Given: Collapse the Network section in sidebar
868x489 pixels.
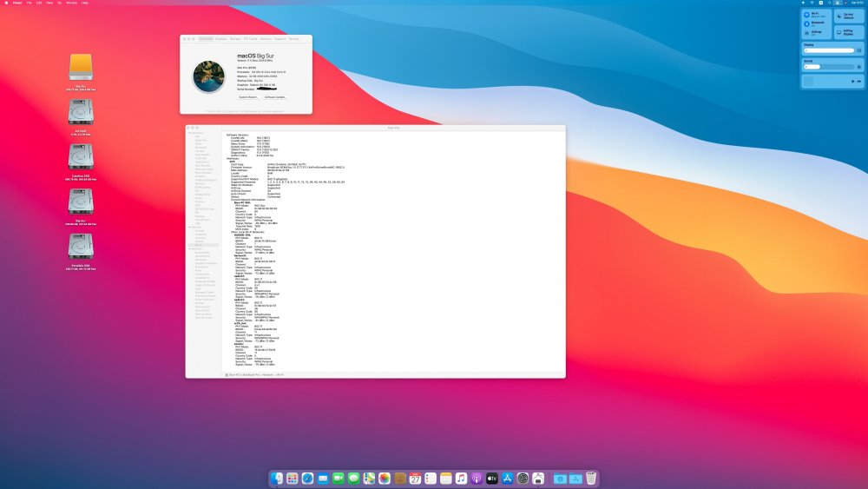Looking at the screenshot, I should pos(189,227).
